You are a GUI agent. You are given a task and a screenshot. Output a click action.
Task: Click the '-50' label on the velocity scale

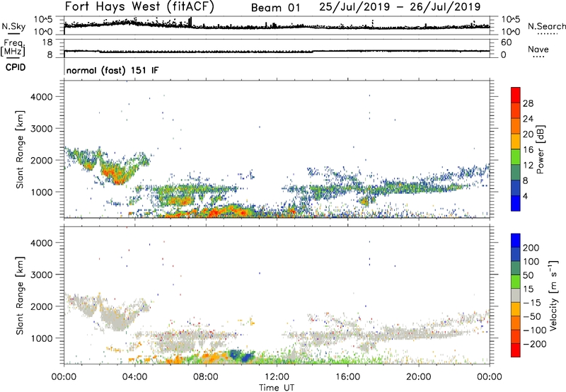[532, 316]
